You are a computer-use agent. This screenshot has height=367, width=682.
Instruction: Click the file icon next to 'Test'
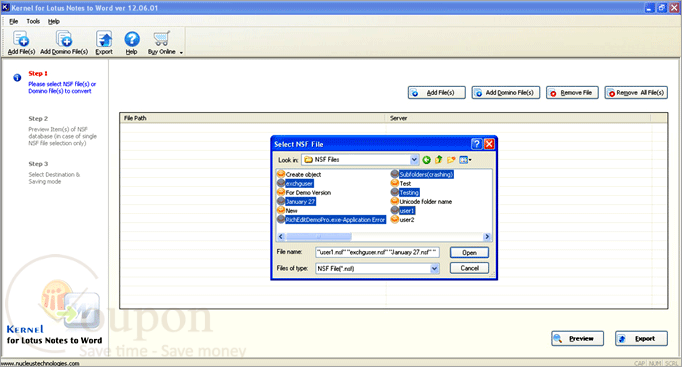tap(394, 183)
